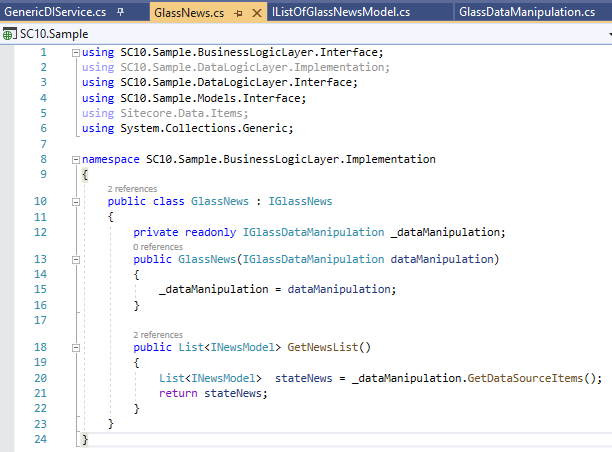
Task: Click GetNewsList method name on line 18
Action: (x=323, y=347)
